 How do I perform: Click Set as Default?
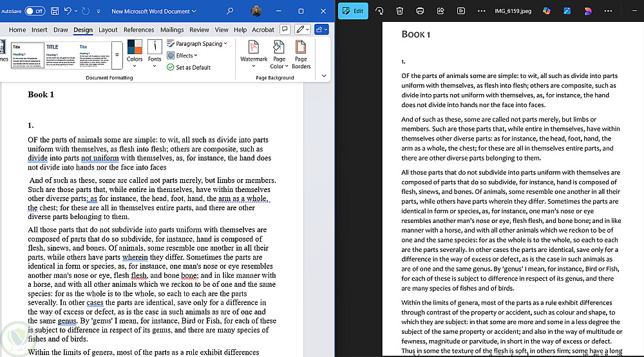(x=189, y=68)
